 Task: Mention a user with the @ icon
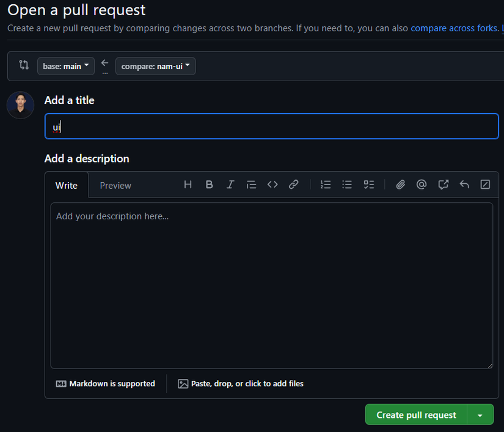click(422, 185)
